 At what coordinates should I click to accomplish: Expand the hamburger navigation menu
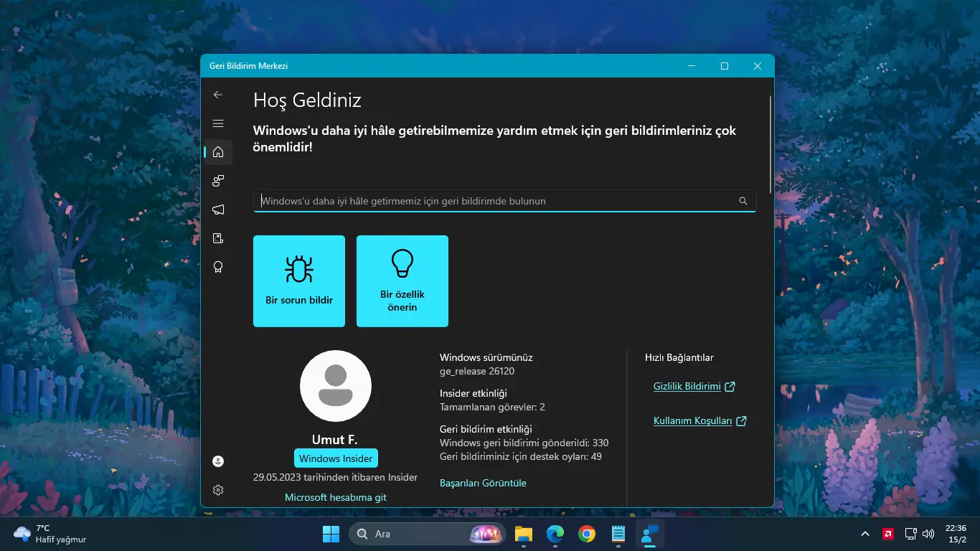[218, 123]
